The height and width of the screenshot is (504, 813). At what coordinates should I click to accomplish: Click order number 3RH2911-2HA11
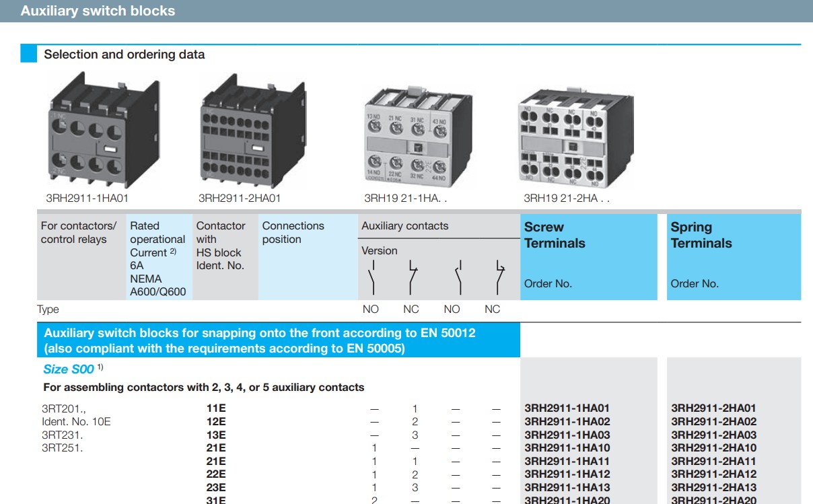[x=713, y=462]
